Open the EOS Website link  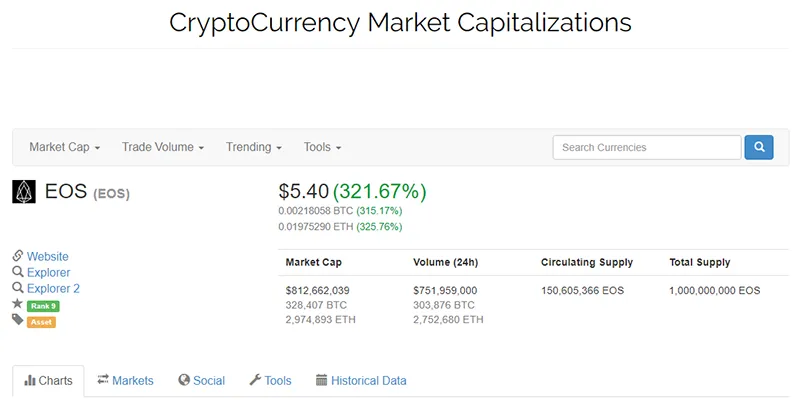point(47,256)
